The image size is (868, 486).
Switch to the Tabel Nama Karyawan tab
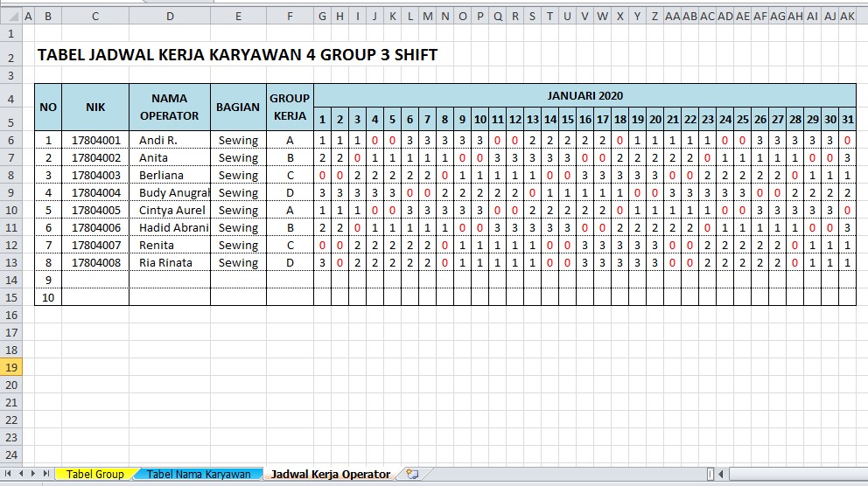click(x=199, y=474)
